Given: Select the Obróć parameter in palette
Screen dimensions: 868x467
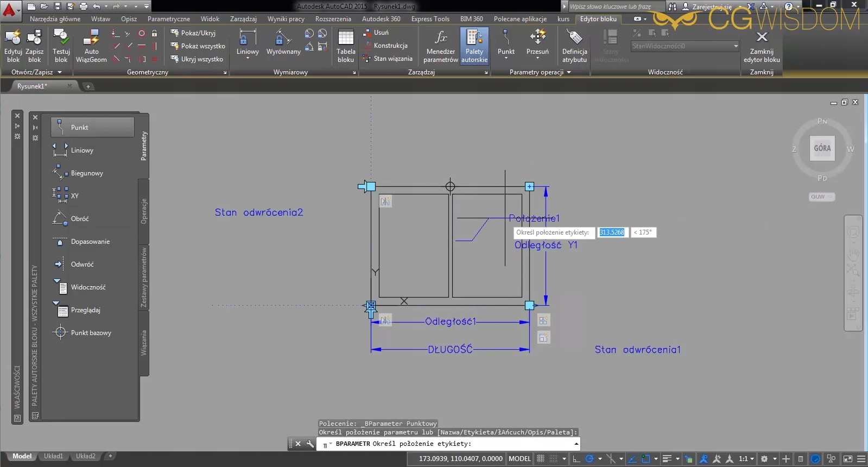Looking at the screenshot, I should coord(79,219).
